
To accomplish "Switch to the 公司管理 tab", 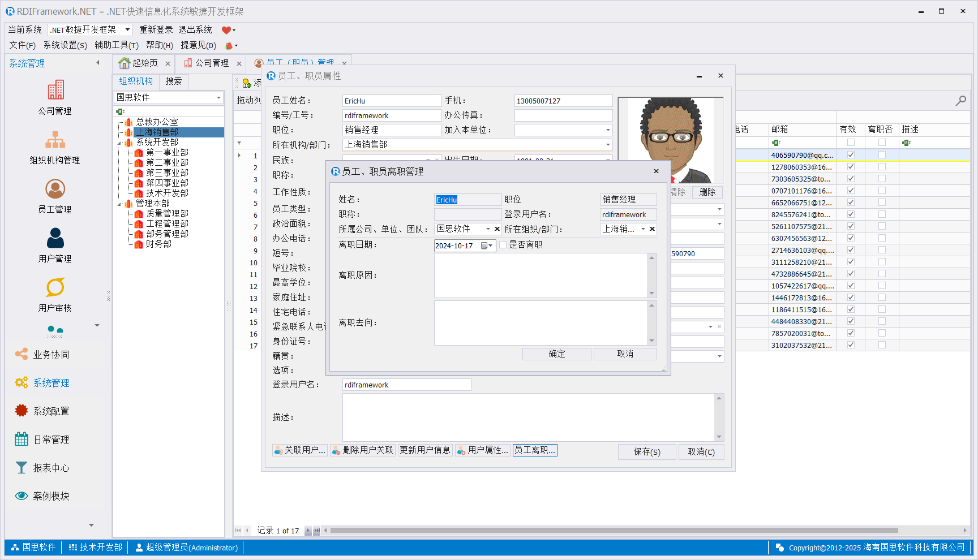I will click(x=212, y=63).
